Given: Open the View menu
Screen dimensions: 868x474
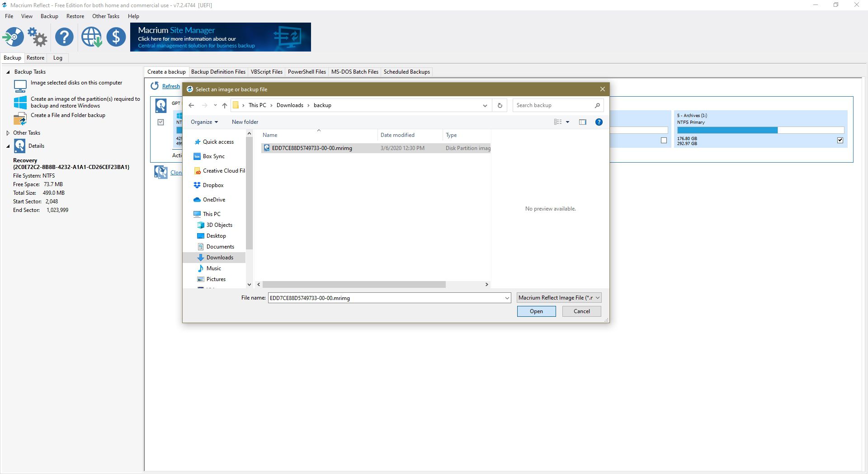Looking at the screenshot, I should pyautogui.click(x=27, y=16).
